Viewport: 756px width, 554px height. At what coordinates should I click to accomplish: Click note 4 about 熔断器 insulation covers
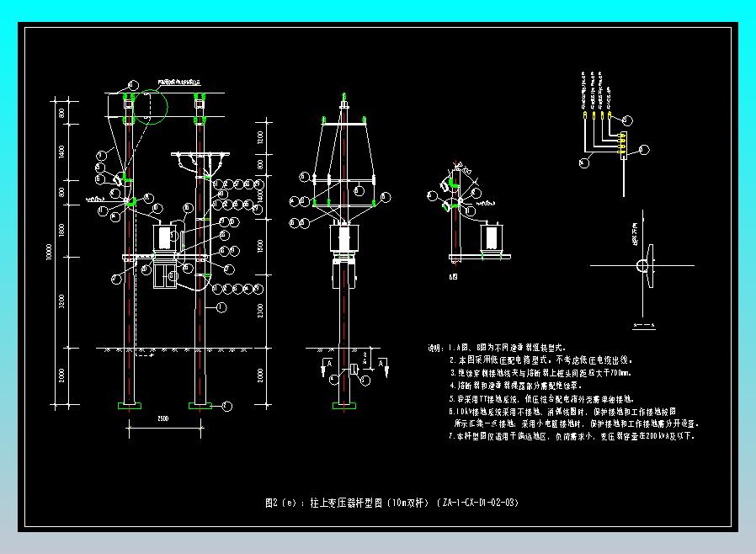[516, 386]
